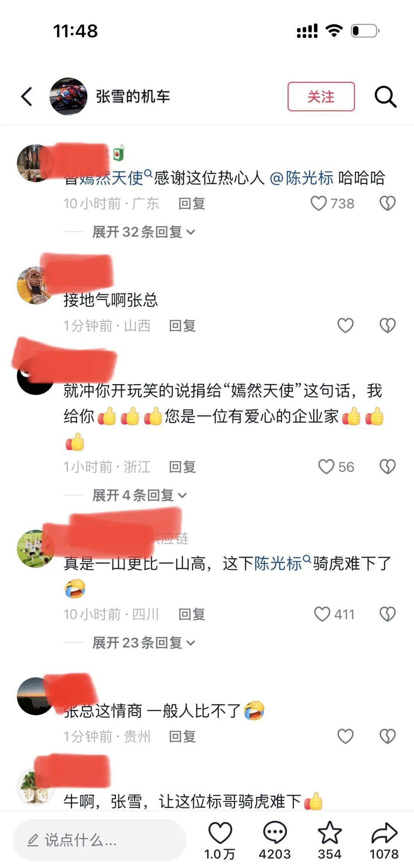Like the comment with 411 likes
414x868 pixels.
tap(334, 614)
